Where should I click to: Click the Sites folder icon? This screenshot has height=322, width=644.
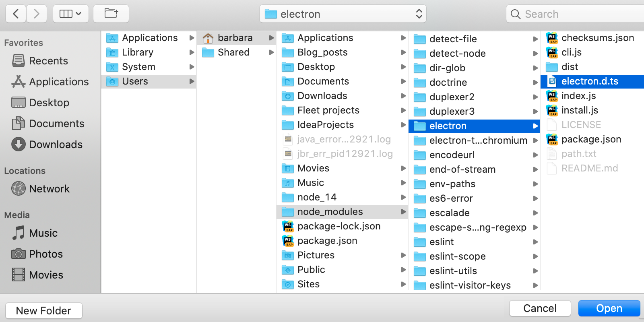pos(288,284)
